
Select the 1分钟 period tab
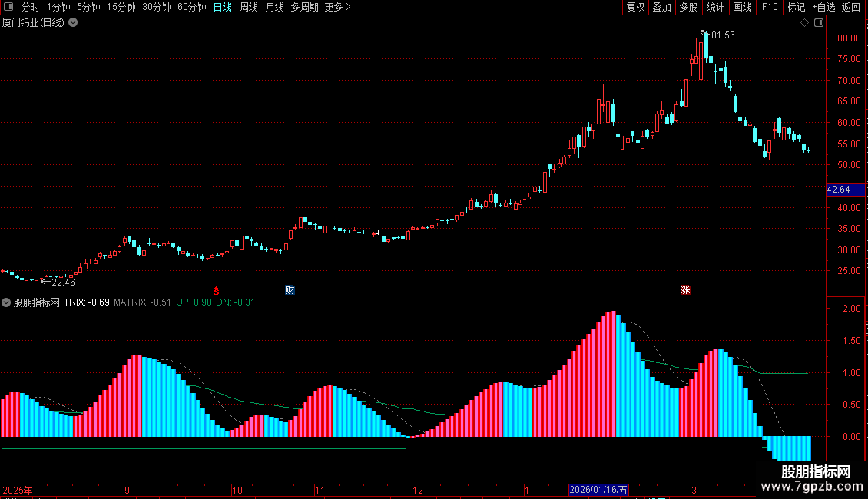tap(58, 7)
